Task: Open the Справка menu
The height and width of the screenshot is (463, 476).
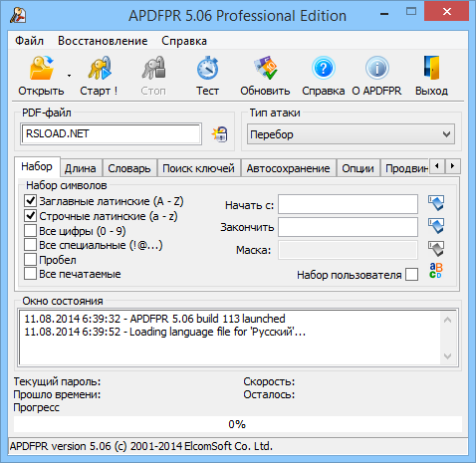Action: 184,41
